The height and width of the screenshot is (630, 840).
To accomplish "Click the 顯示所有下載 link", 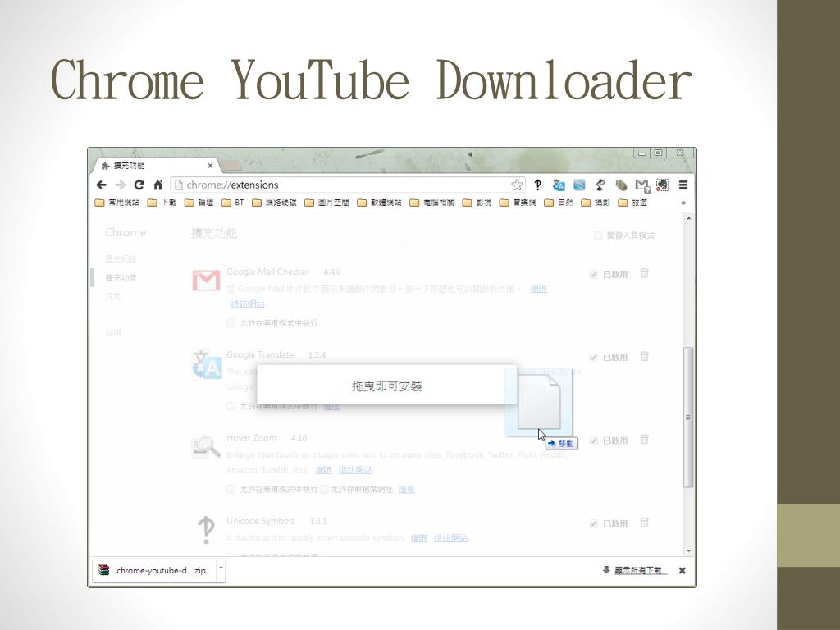I will click(x=641, y=571).
